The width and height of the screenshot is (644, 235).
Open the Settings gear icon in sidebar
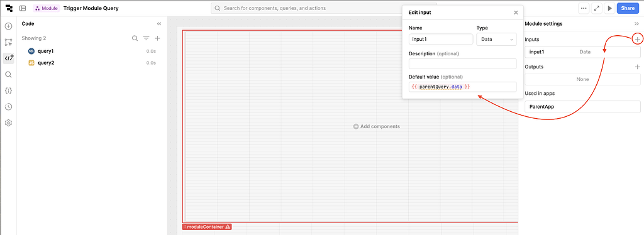8,123
